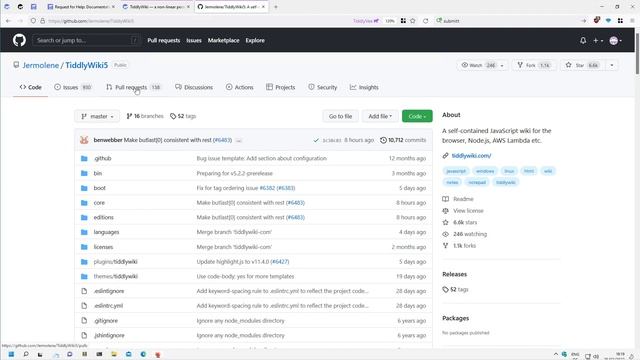This screenshot has height=360, width=640.
Task: Switch to the Insights tab
Action: click(x=364, y=87)
